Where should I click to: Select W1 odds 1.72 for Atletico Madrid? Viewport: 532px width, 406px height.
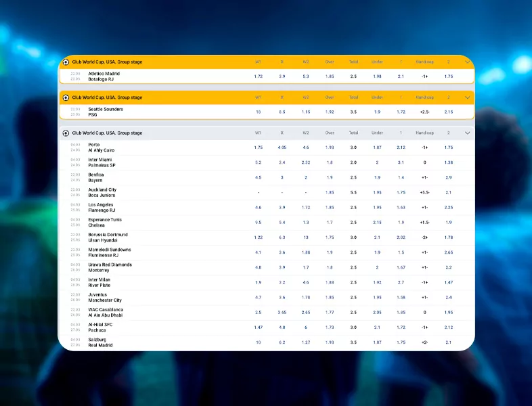click(x=258, y=76)
